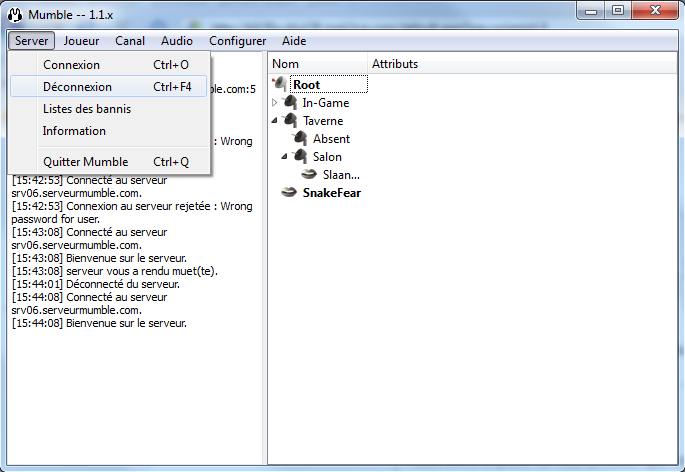685x472 pixels.
Task: Click log entry '[15:43:08] Bienvenue sur le serveur.'
Action: pyautogui.click(x=99, y=258)
